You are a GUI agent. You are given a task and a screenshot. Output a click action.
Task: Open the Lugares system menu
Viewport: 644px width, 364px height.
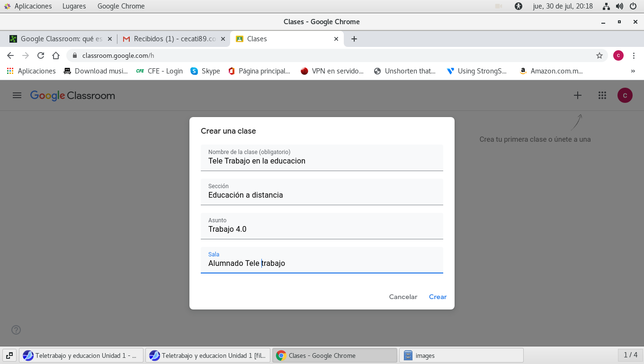[74, 6]
